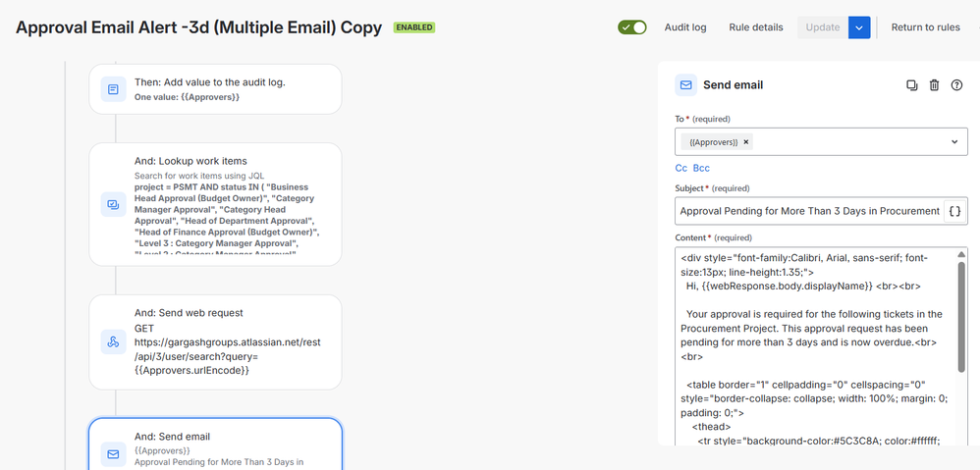Click the Send web request icon
The image size is (980, 470).
point(113,342)
